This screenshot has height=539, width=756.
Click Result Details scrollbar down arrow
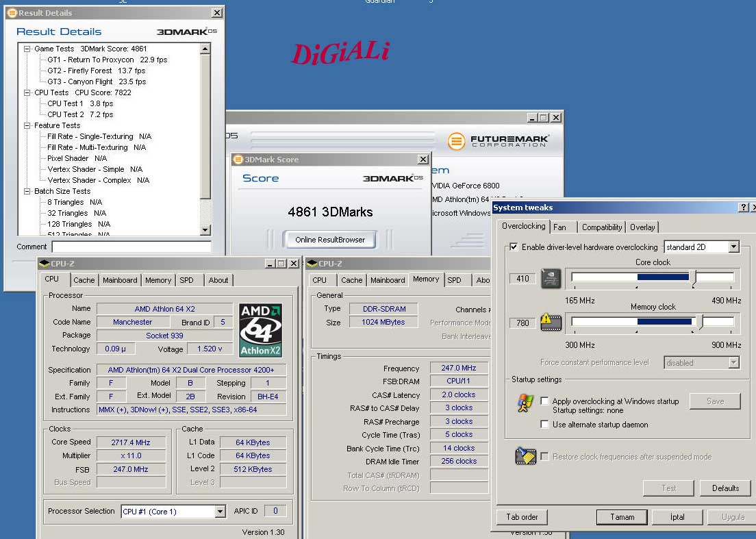point(205,230)
